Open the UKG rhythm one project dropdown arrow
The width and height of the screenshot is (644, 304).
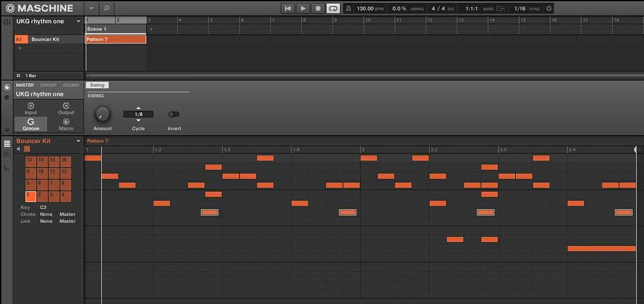(79, 21)
